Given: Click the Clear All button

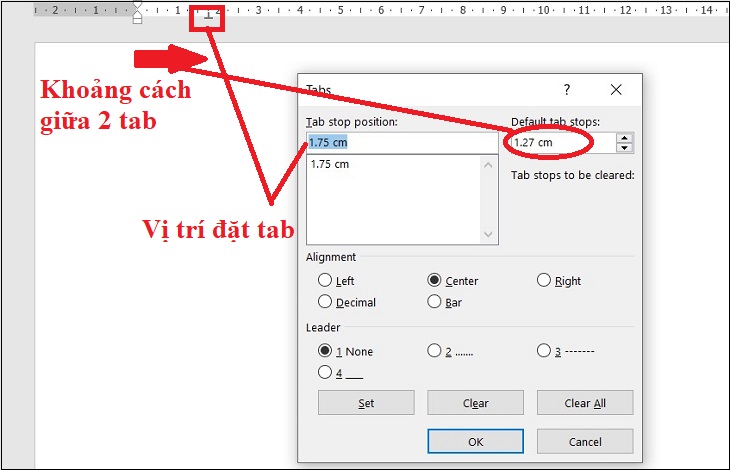Looking at the screenshot, I should 585,403.
